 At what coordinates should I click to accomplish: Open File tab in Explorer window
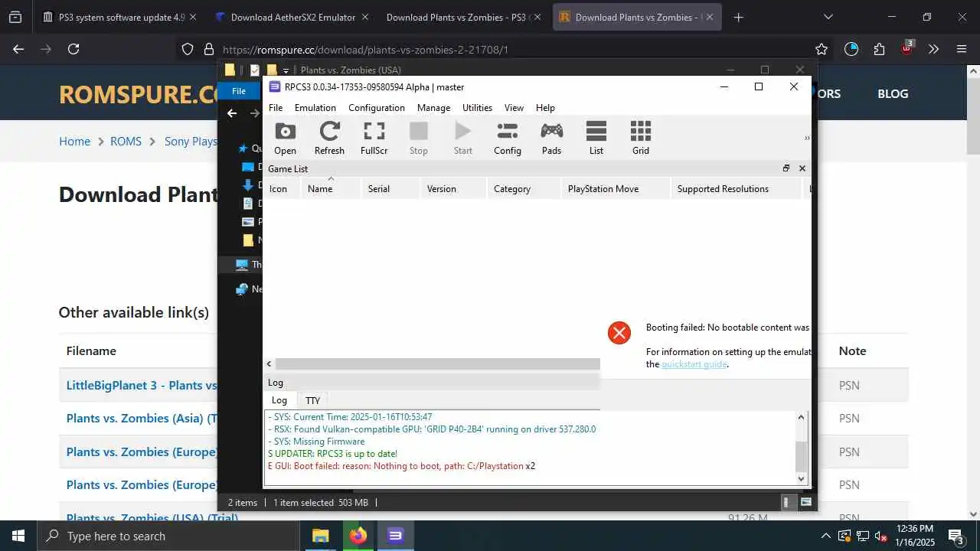pyautogui.click(x=239, y=91)
